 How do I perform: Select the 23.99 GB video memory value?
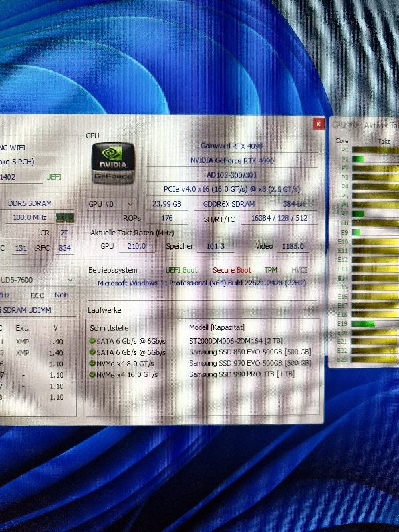pyautogui.click(x=167, y=204)
